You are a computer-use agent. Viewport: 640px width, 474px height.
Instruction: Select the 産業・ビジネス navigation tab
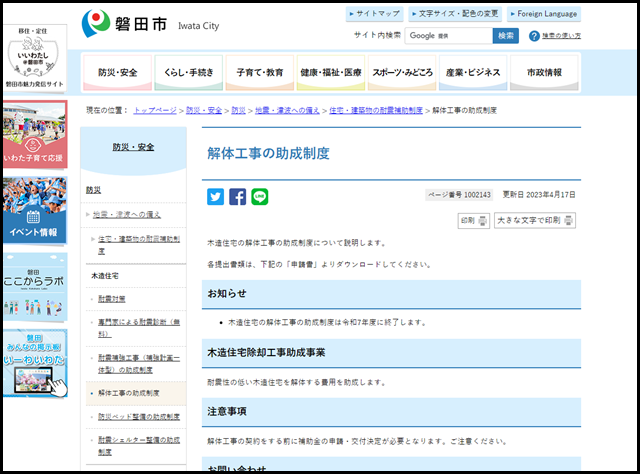[x=473, y=73]
